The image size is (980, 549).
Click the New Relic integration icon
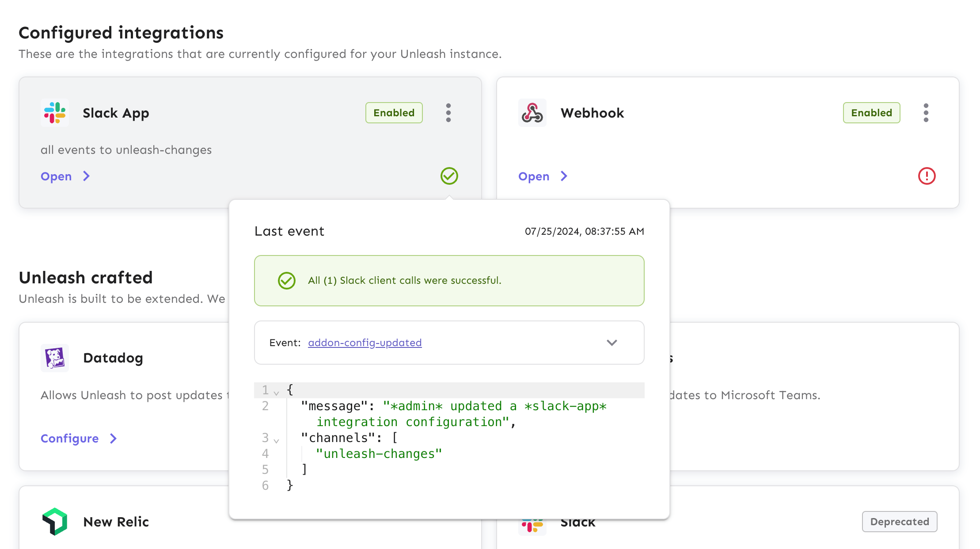tap(54, 522)
